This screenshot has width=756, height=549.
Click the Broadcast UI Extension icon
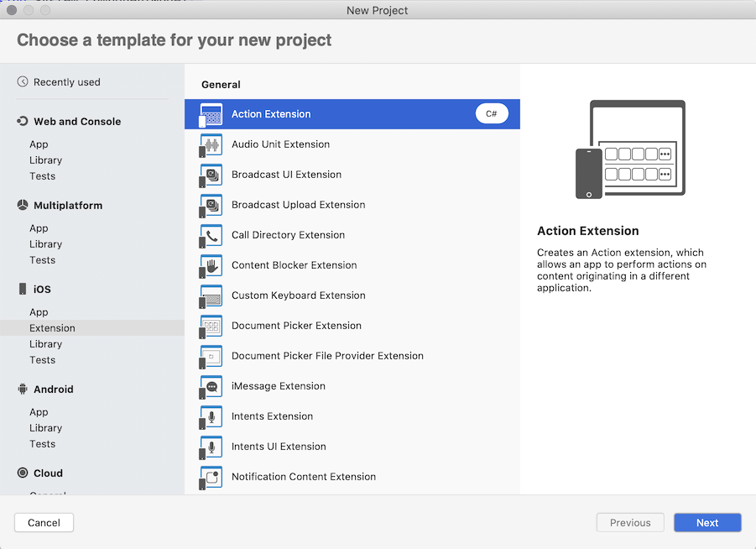point(211,175)
